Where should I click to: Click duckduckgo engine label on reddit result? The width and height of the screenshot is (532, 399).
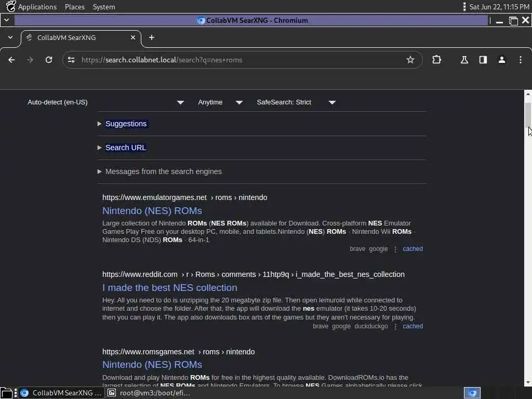click(371, 326)
